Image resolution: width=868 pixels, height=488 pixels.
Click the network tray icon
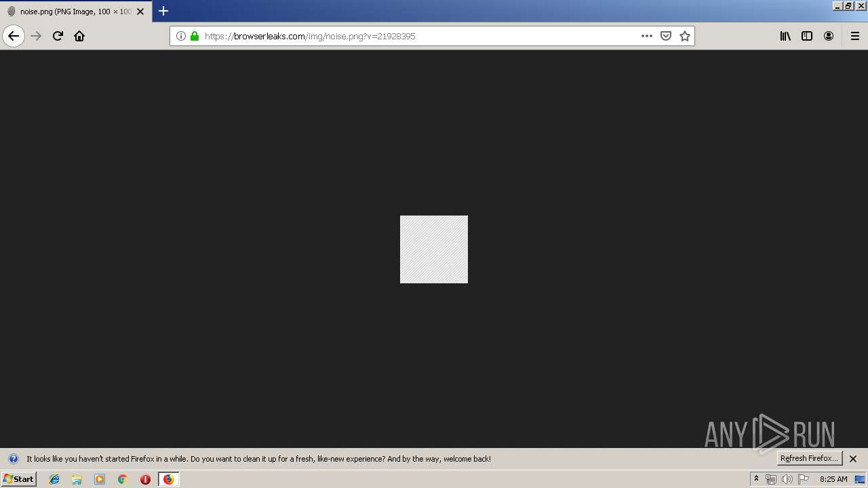pos(771,479)
